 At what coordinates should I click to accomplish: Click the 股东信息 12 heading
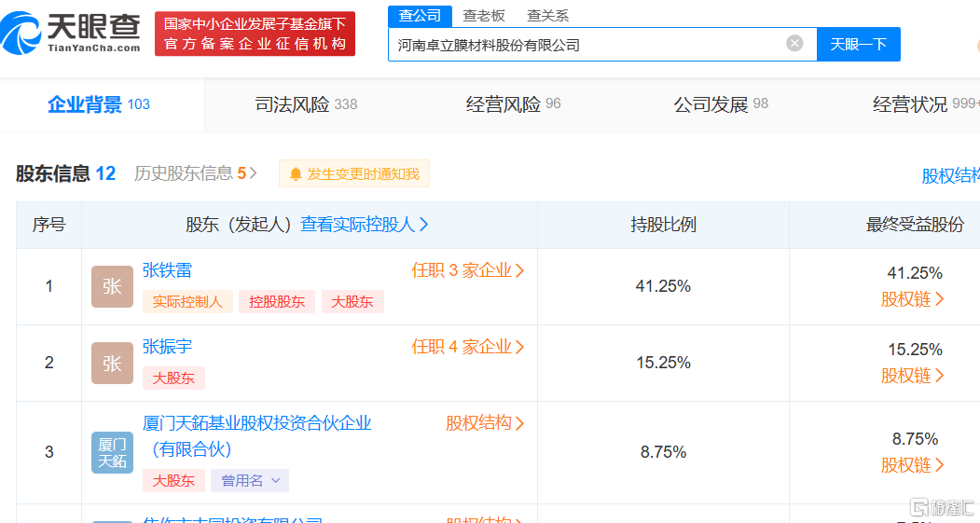point(65,173)
